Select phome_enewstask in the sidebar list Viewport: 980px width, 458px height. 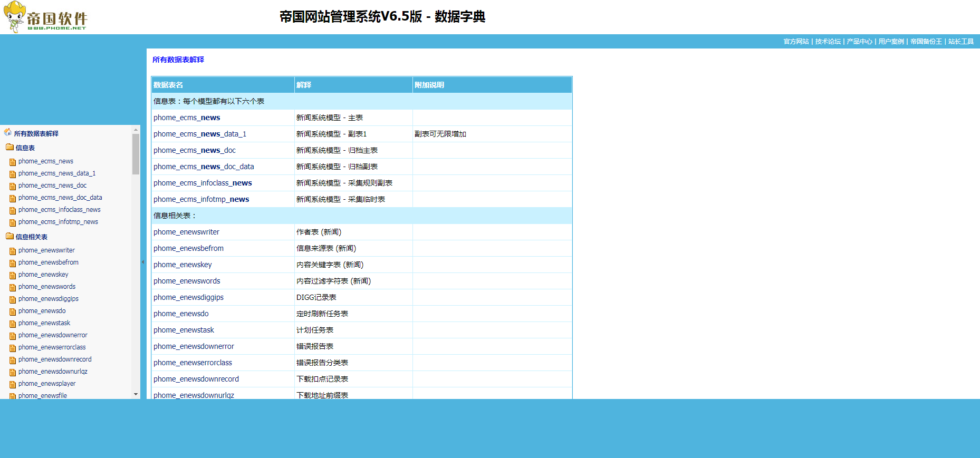coord(44,323)
